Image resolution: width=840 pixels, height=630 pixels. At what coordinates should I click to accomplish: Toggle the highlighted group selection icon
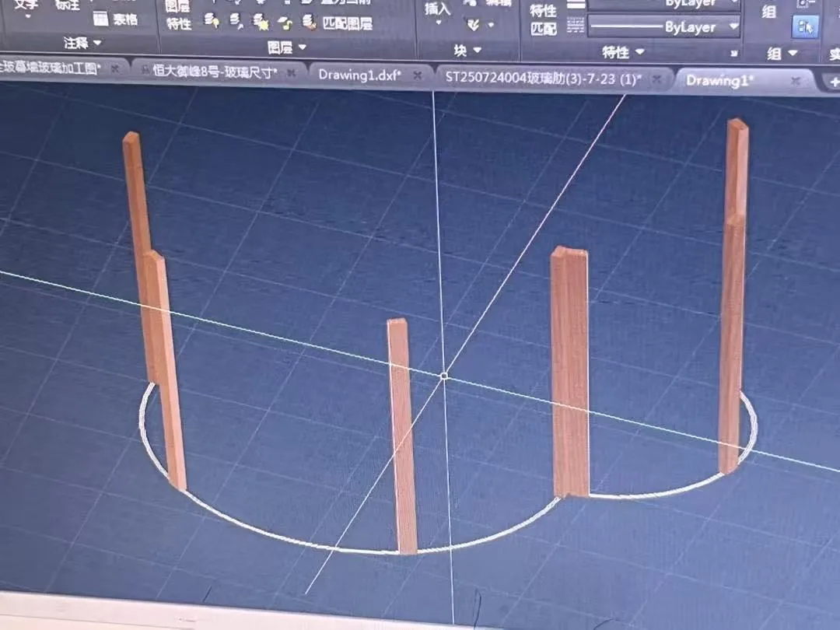[805, 26]
